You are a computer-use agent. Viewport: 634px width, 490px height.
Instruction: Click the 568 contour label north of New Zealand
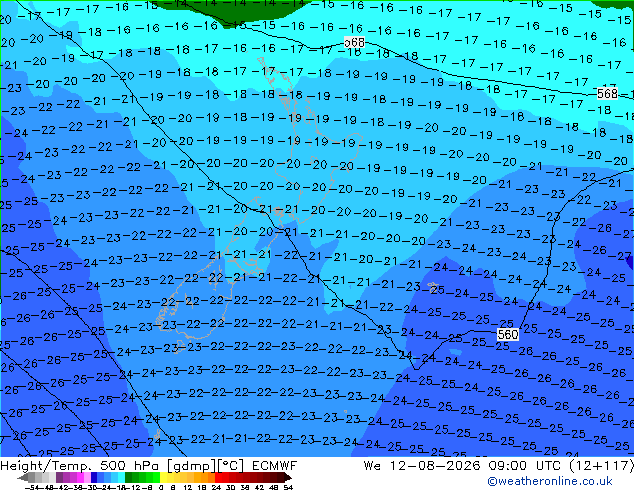click(x=355, y=42)
